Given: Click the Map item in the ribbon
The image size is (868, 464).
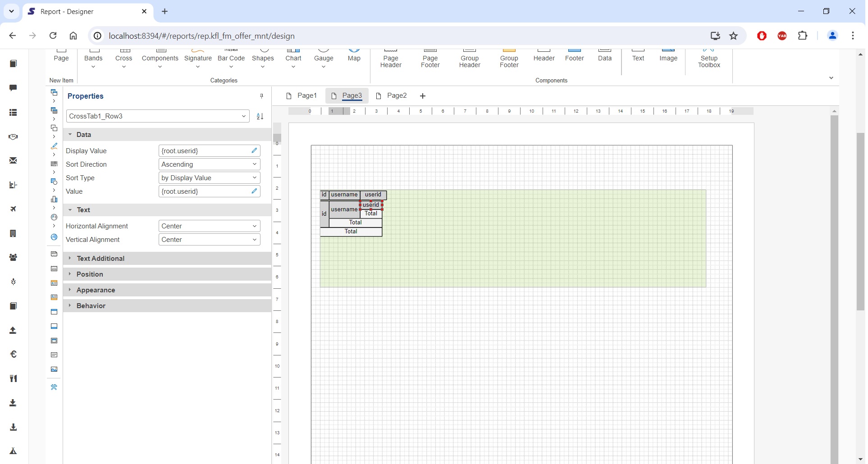Looking at the screenshot, I should pyautogui.click(x=354, y=56).
